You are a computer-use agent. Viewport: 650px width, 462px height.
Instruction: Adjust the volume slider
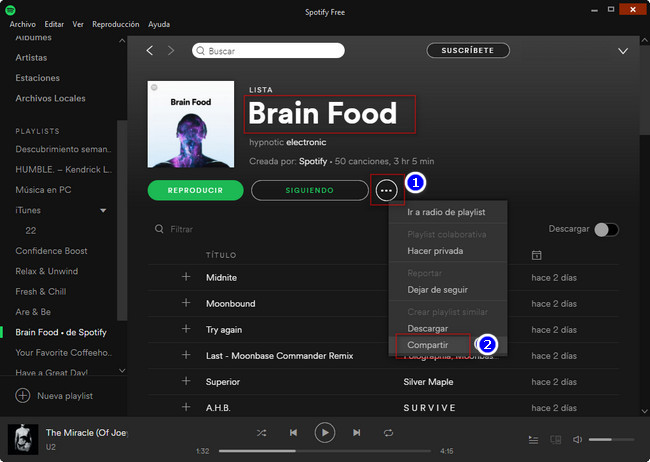[611, 440]
